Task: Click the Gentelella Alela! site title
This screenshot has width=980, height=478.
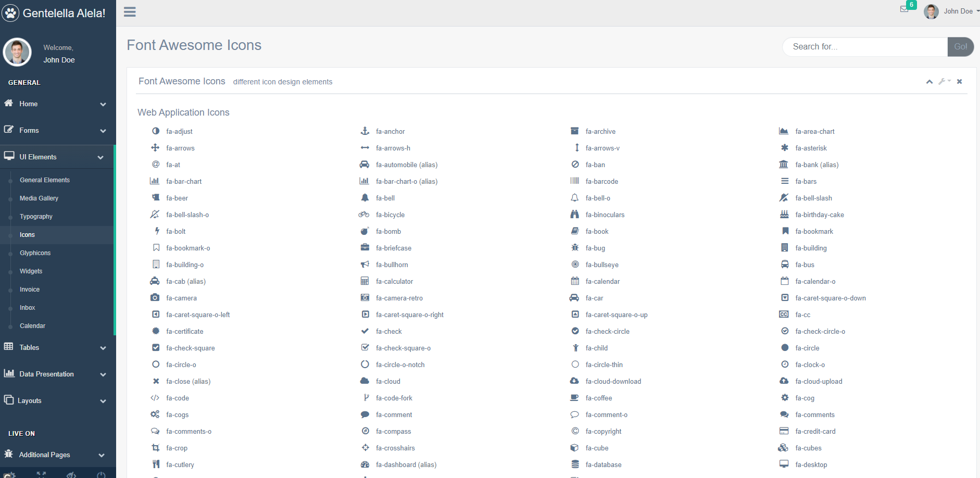Action: point(64,13)
